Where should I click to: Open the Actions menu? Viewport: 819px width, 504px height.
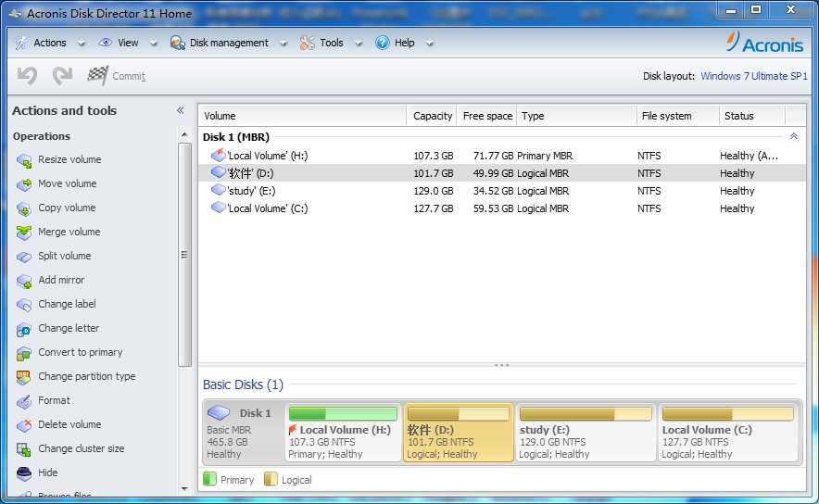(50, 43)
